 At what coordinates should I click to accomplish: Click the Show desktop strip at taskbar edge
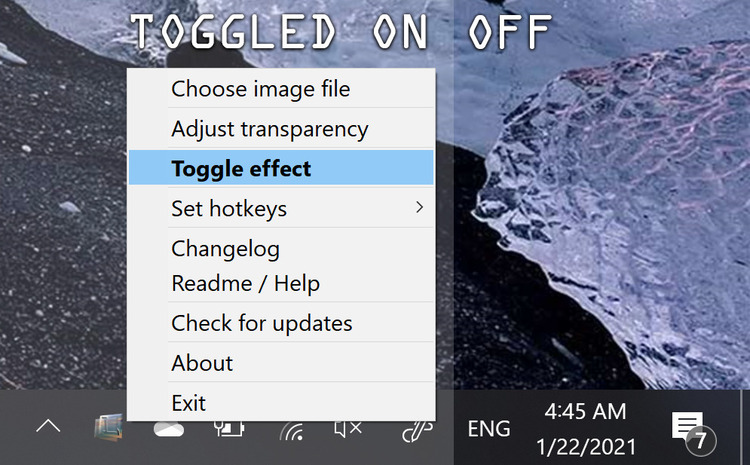[745, 427]
